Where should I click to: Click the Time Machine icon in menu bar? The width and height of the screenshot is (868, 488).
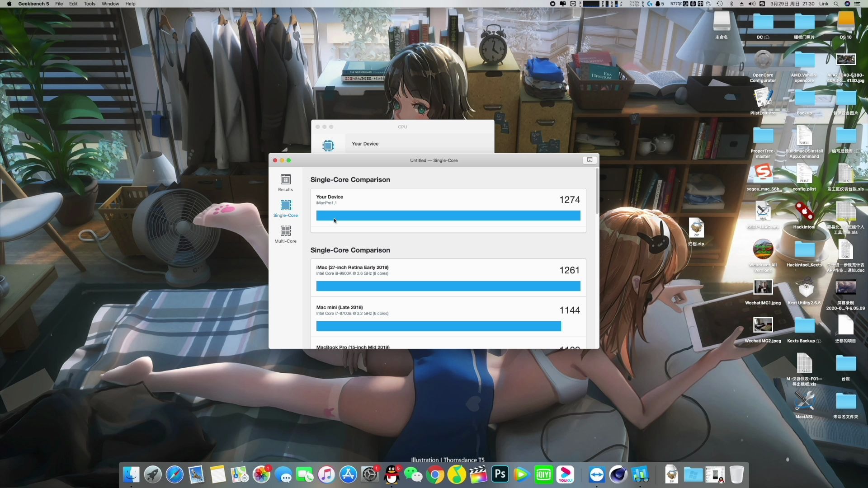pos(720,4)
